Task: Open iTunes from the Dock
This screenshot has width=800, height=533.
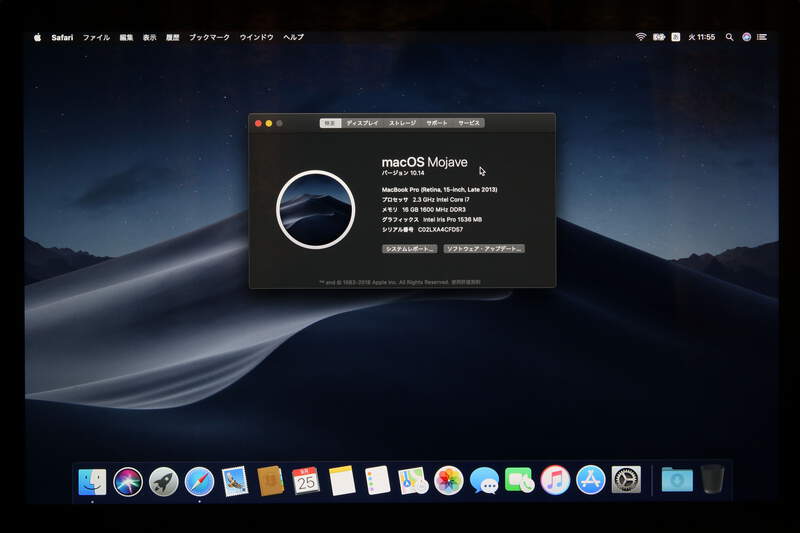Action: pyautogui.click(x=555, y=480)
